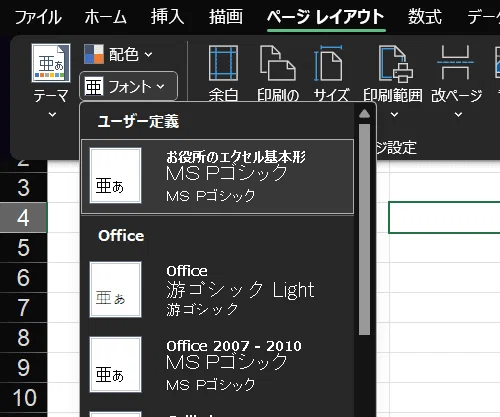Viewport: 500px width, 417px height.
Task: Click the 配色 color palette icon
Action: (94, 54)
